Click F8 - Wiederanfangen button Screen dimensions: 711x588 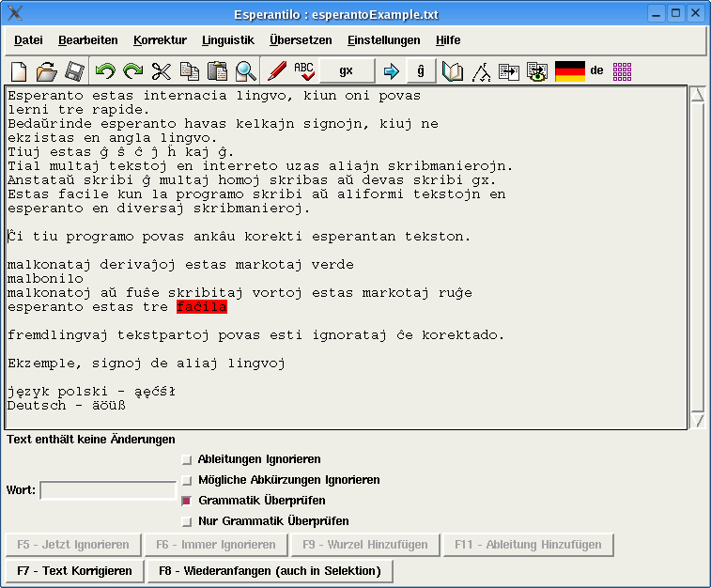(270, 571)
